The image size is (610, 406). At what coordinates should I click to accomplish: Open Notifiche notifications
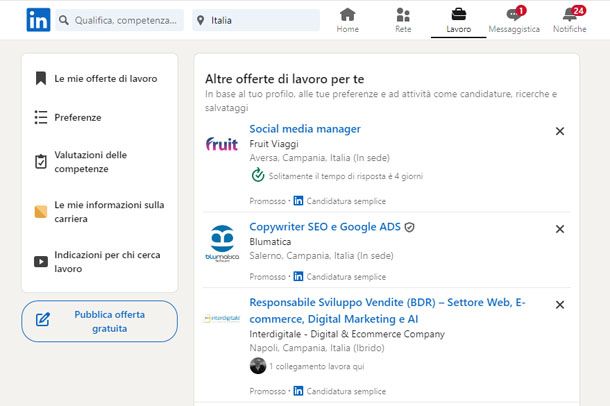coord(570,20)
